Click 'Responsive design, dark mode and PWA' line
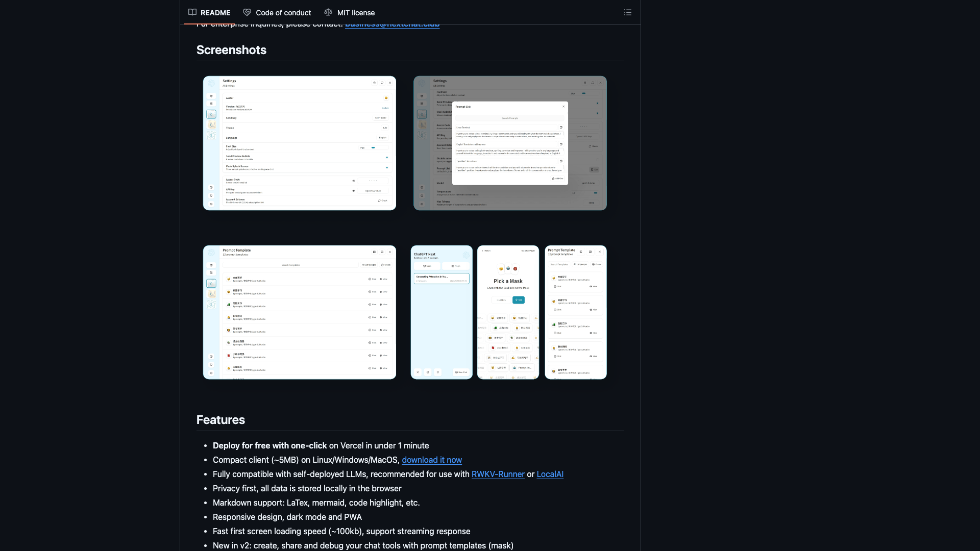The image size is (980, 551). [x=287, y=517]
